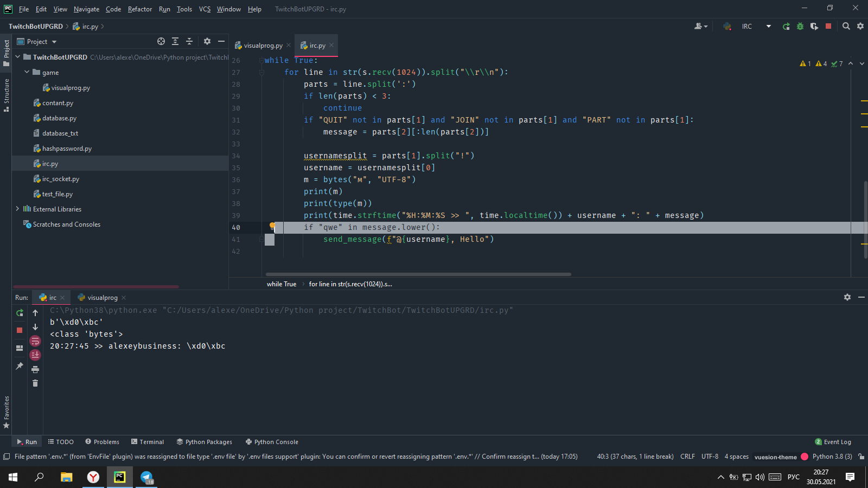Switch to the visualprog.py editor tab
Viewport: 868px width, 488px height.
coord(263,46)
